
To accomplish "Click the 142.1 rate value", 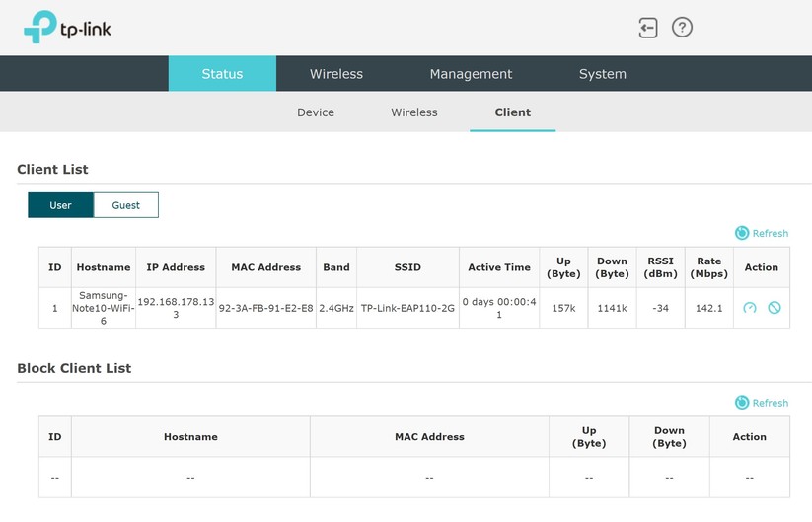I will [x=709, y=308].
